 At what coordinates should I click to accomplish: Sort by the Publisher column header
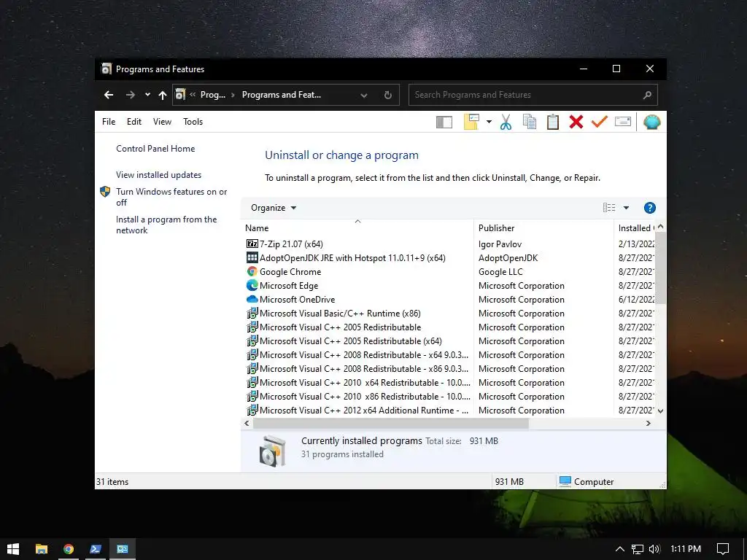543,228
